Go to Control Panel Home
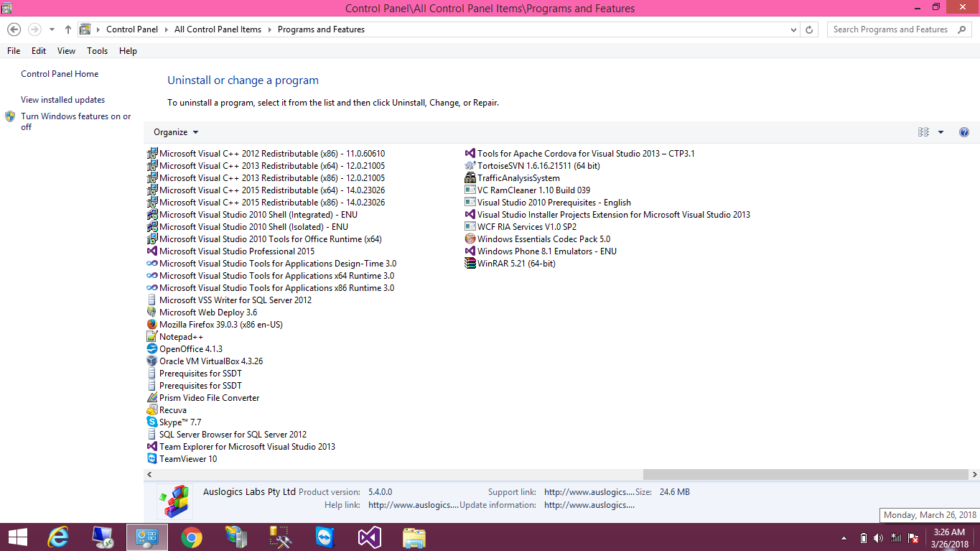The image size is (980, 551). [x=60, y=74]
